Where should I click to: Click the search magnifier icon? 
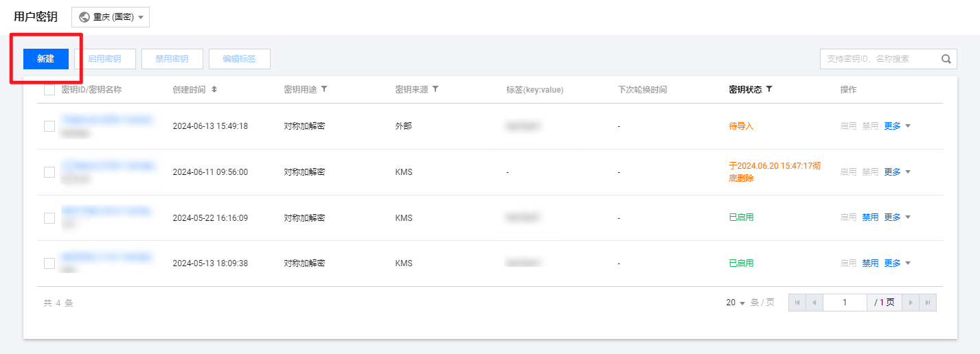coord(946,59)
